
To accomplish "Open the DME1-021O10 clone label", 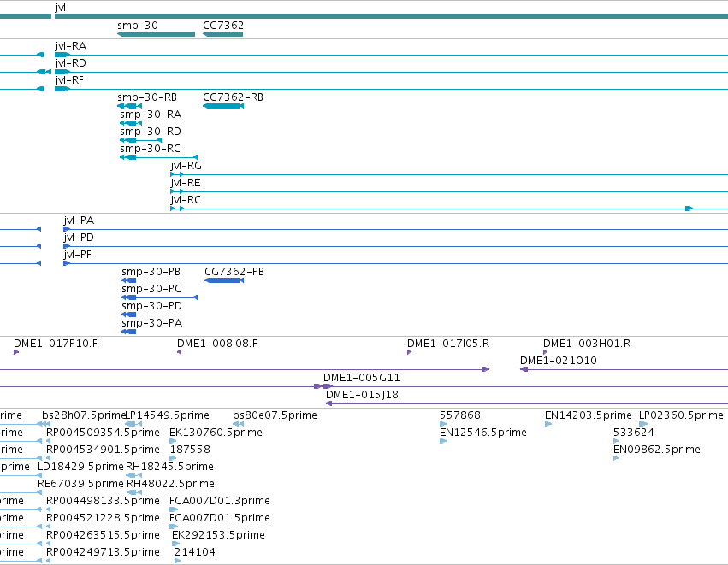I will 559,361.
